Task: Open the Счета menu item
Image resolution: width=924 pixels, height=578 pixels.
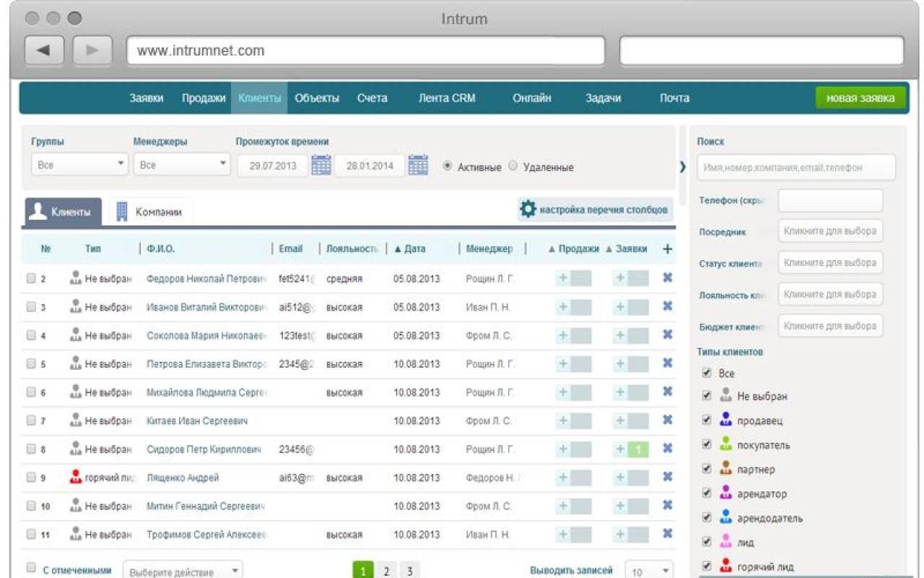Action: [x=372, y=98]
